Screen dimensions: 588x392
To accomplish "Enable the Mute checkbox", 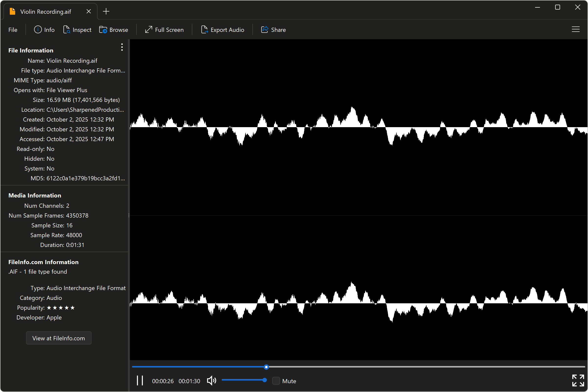I will click(x=276, y=381).
